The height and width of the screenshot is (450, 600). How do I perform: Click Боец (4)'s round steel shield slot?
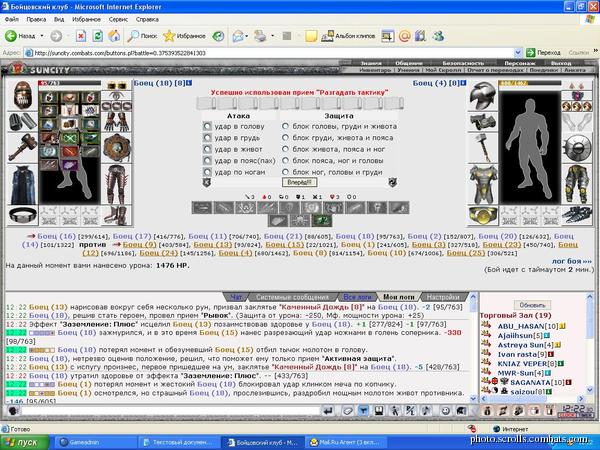pos(576,148)
